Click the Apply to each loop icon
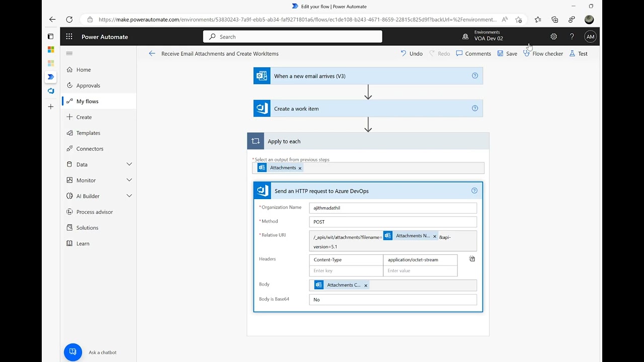The image size is (644, 362). pos(256,141)
